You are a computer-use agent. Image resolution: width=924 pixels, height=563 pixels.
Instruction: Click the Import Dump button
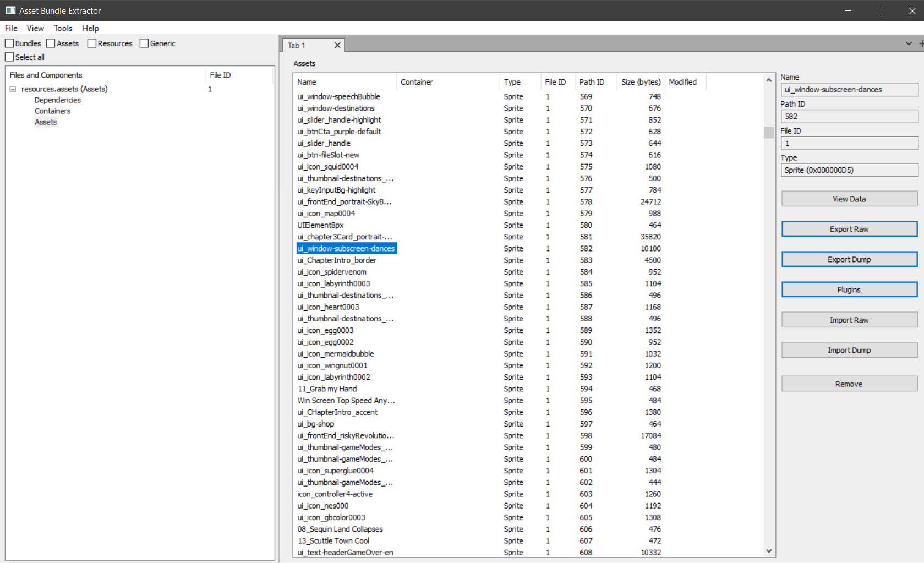849,350
